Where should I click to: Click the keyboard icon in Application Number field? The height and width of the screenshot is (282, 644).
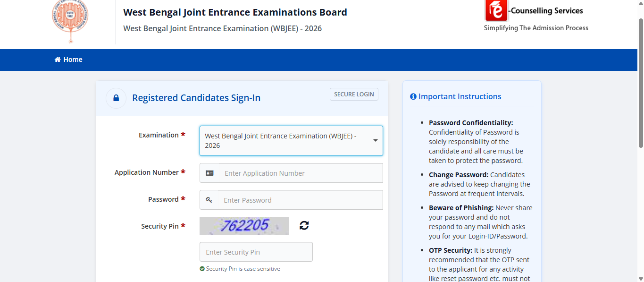209,172
